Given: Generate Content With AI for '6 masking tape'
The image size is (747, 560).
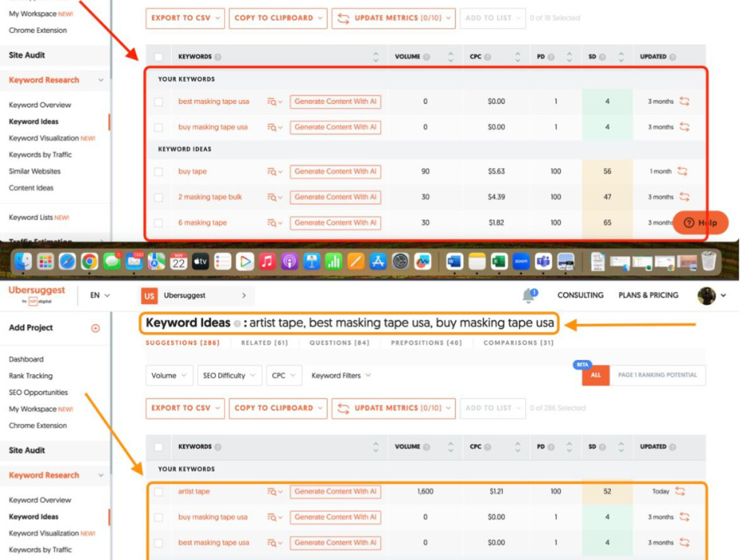Looking at the screenshot, I should pyautogui.click(x=335, y=223).
